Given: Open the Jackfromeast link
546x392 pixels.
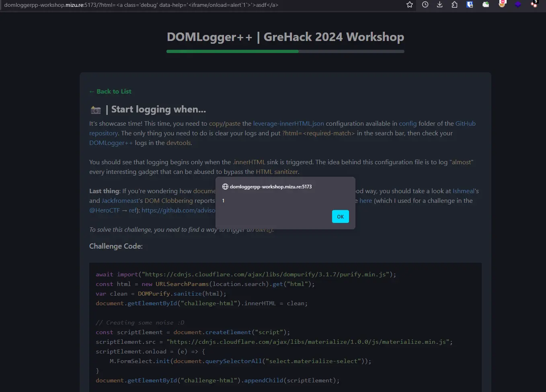Looking at the screenshot, I should pyautogui.click(x=120, y=201).
